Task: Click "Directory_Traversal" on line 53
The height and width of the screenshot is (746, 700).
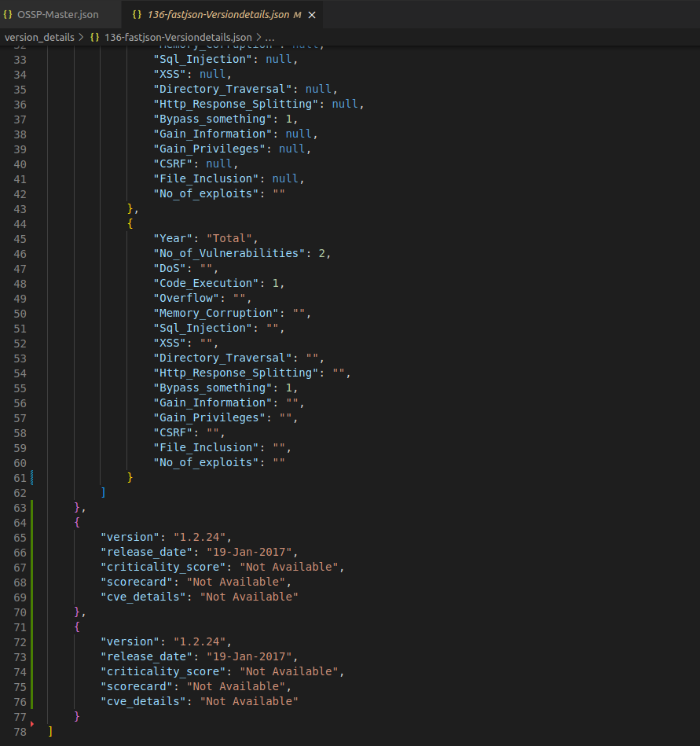Action: [222, 358]
